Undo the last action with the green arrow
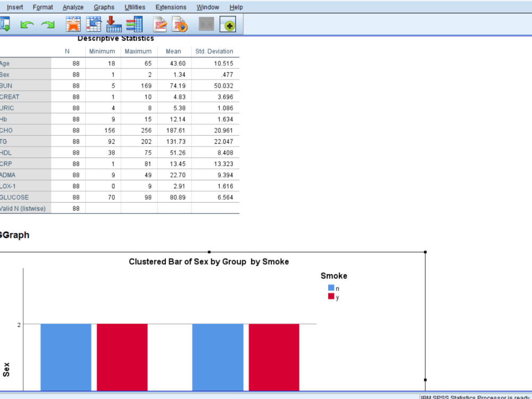The image size is (532, 399). click(27, 24)
